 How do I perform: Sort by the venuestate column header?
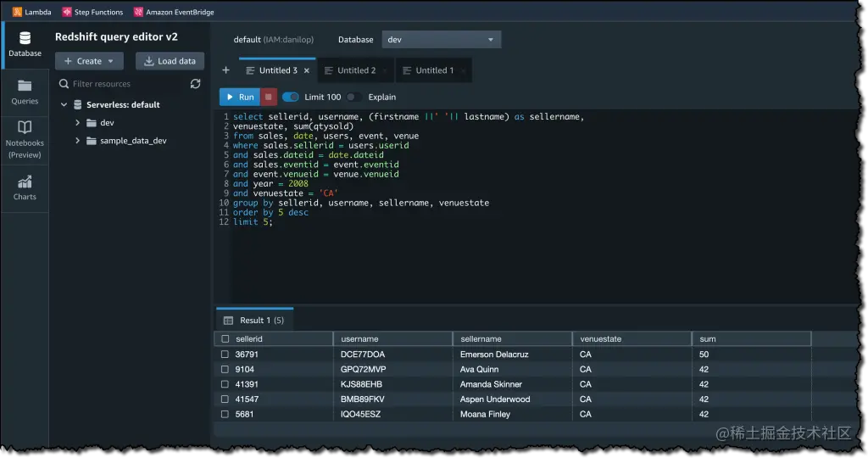pos(632,339)
